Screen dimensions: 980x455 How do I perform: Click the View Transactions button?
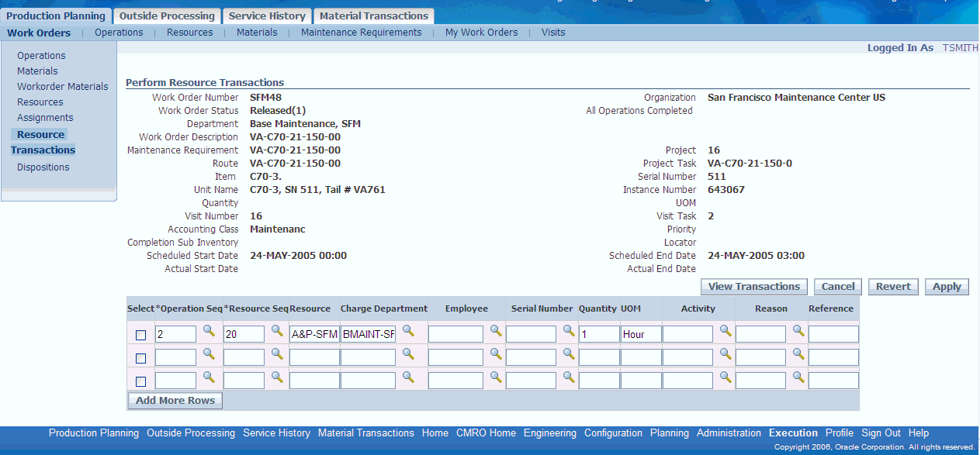point(754,287)
